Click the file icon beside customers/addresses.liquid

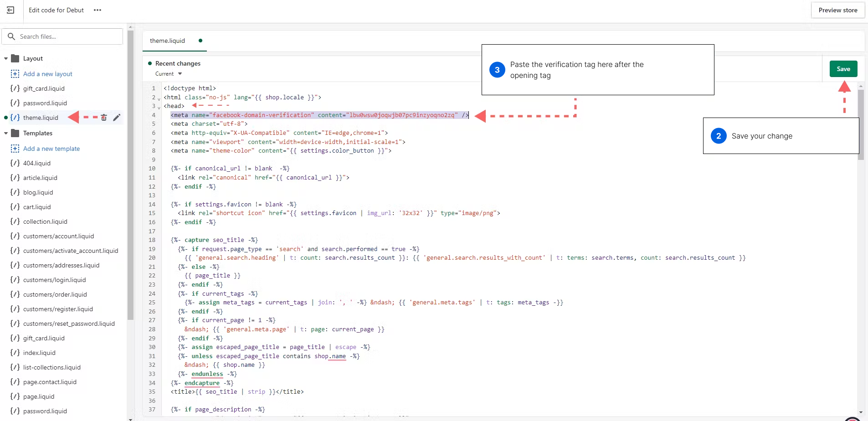(x=15, y=265)
